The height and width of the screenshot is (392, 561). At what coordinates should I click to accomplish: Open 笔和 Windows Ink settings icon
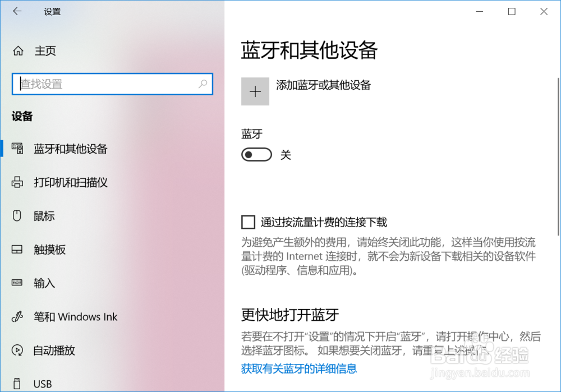19,316
